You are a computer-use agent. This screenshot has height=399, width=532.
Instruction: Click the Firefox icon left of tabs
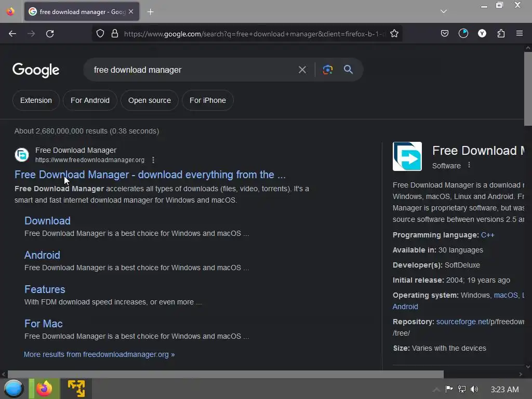coord(10,11)
